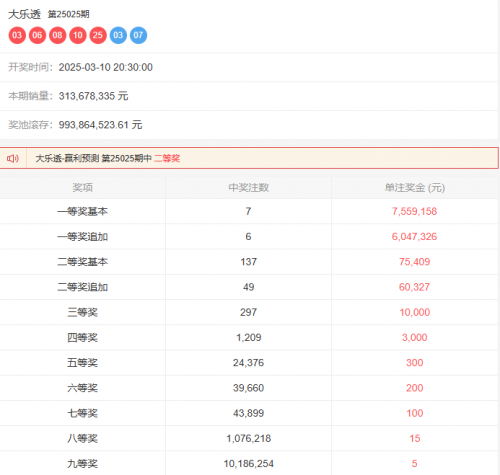500x475 pixels.
Task: Select the red ball numbered 25
Action: click(x=98, y=35)
